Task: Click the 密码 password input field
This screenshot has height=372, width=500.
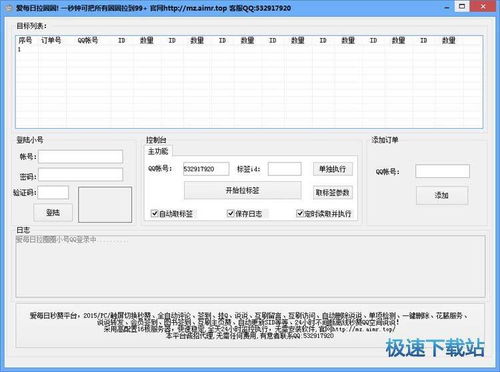Action: (x=80, y=175)
